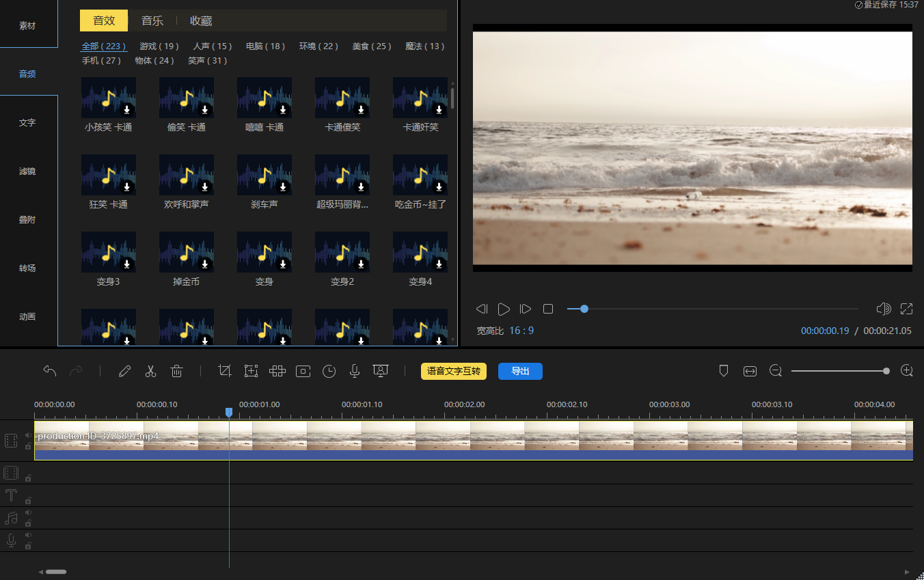Filter sounds by 人声 ( 15 )

pos(213,46)
